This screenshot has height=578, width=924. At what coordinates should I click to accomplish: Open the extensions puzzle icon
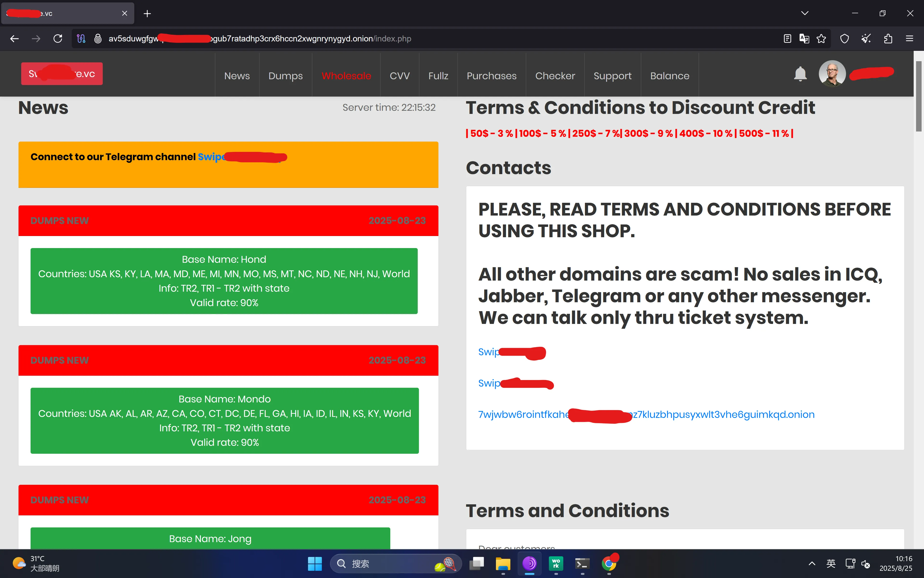(888, 39)
